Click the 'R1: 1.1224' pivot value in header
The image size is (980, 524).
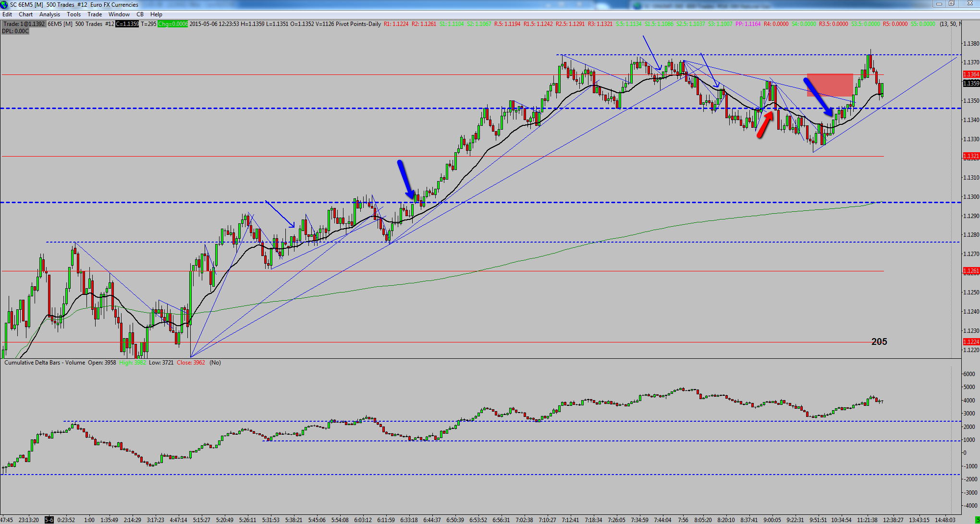396,24
